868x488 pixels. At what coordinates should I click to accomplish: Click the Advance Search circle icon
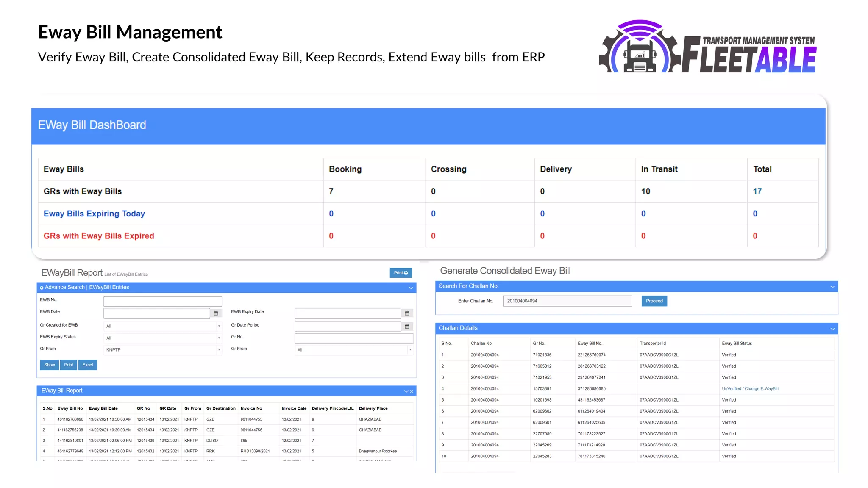(42, 288)
